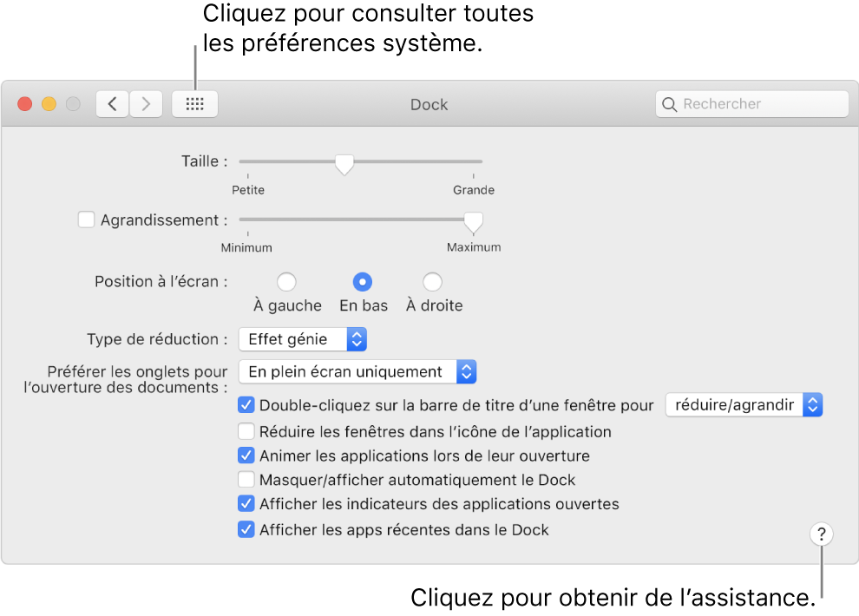Click the Grande label under Taille slider
The height and width of the screenshot is (616, 859).
(x=474, y=190)
